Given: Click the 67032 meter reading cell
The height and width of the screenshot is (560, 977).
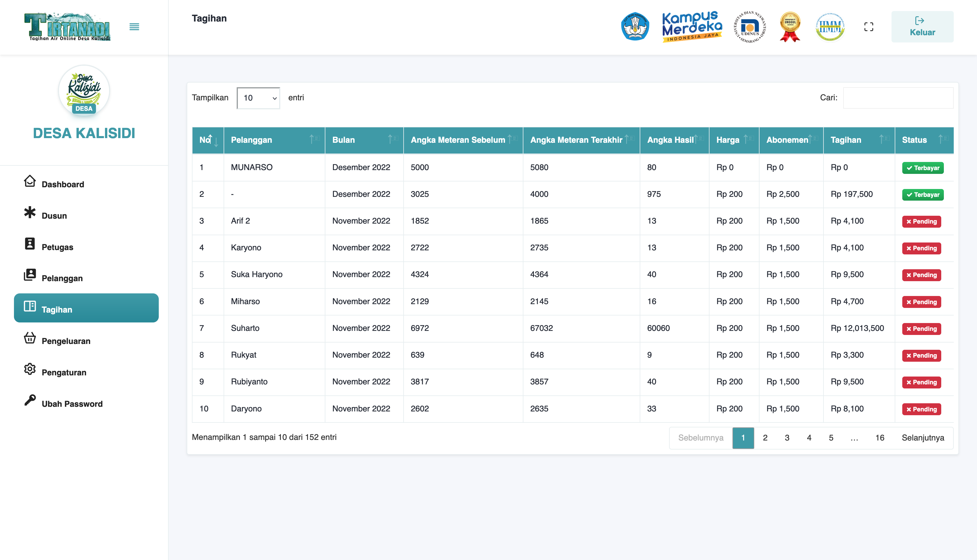Looking at the screenshot, I should click(581, 328).
